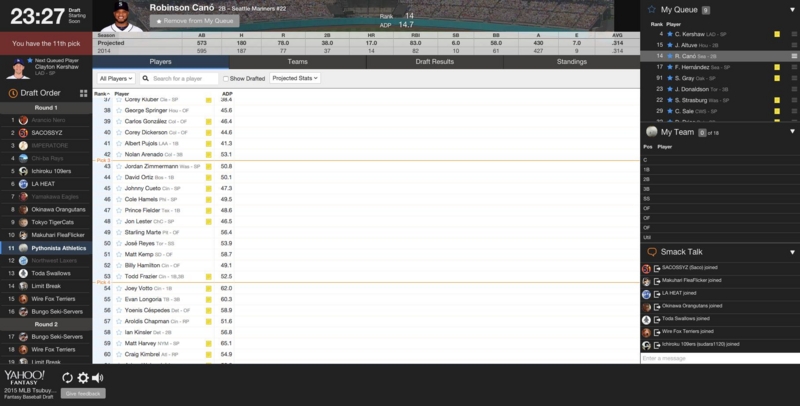Mute sound with the speaker icon
Screen dimensions: 800x406
tap(97, 377)
